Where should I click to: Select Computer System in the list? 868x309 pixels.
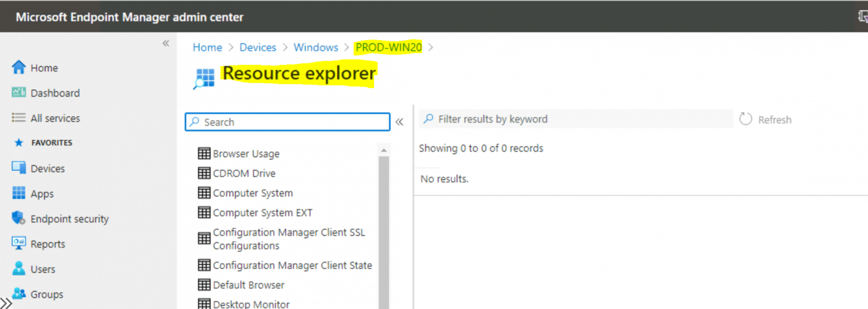[x=253, y=193]
